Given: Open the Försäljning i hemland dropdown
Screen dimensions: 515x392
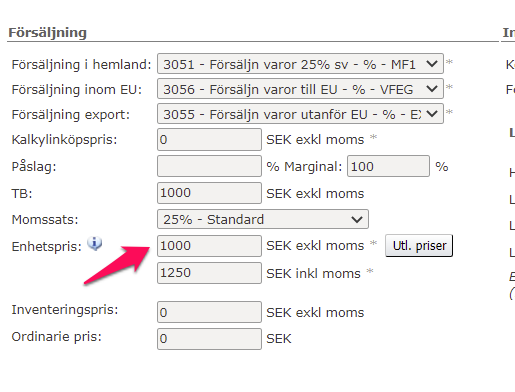Looking at the screenshot, I should [300, 63].
